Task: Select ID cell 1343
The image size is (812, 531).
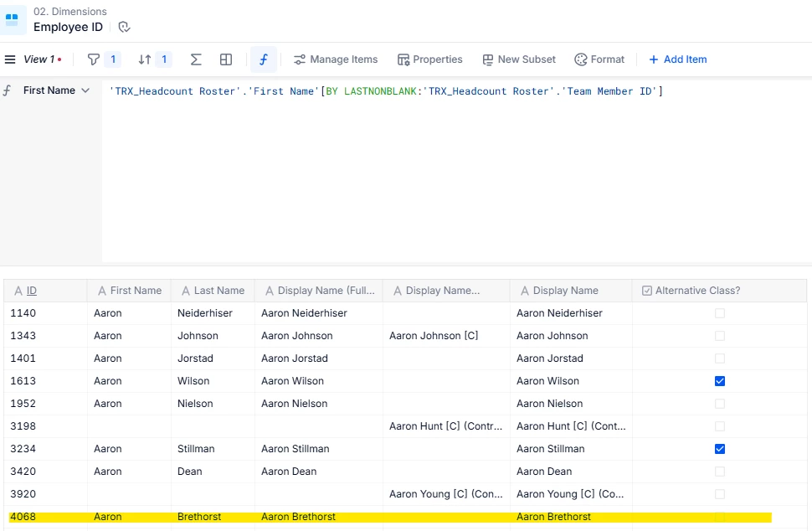Action: pos(45,336)
